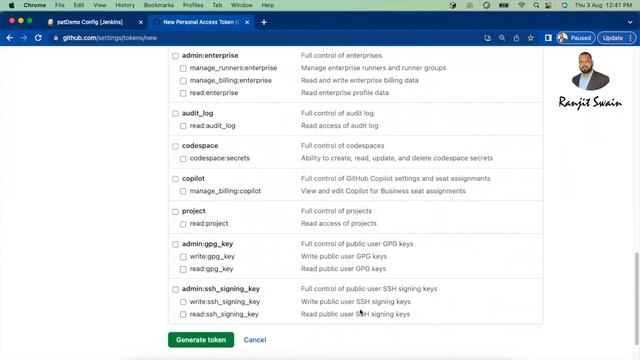This screenshot has width=640, height=360.
Task: Tick codespace:secrets checkbox
Action: pos(183,159)
